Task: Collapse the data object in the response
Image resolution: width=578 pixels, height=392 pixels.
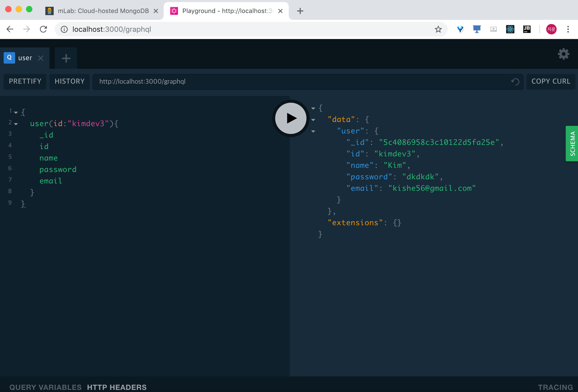Action: click(x=313, y=120)
